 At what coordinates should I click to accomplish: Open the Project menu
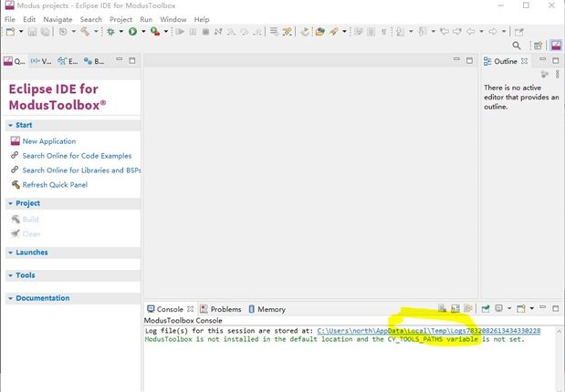pyautogui.click(x=120, y=19)
